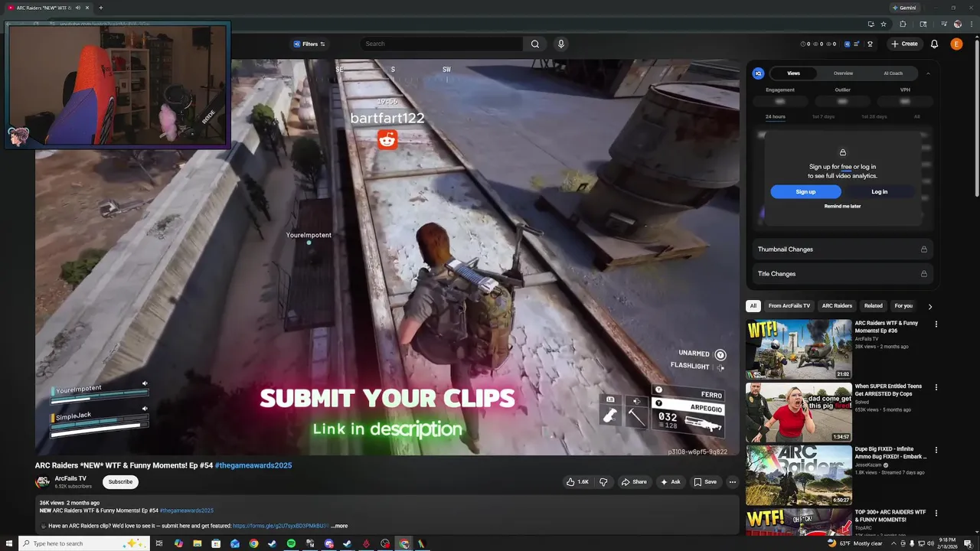Open options for Entitled Teens Arrested video
This screenshot has height=551, width=980.
936,387
